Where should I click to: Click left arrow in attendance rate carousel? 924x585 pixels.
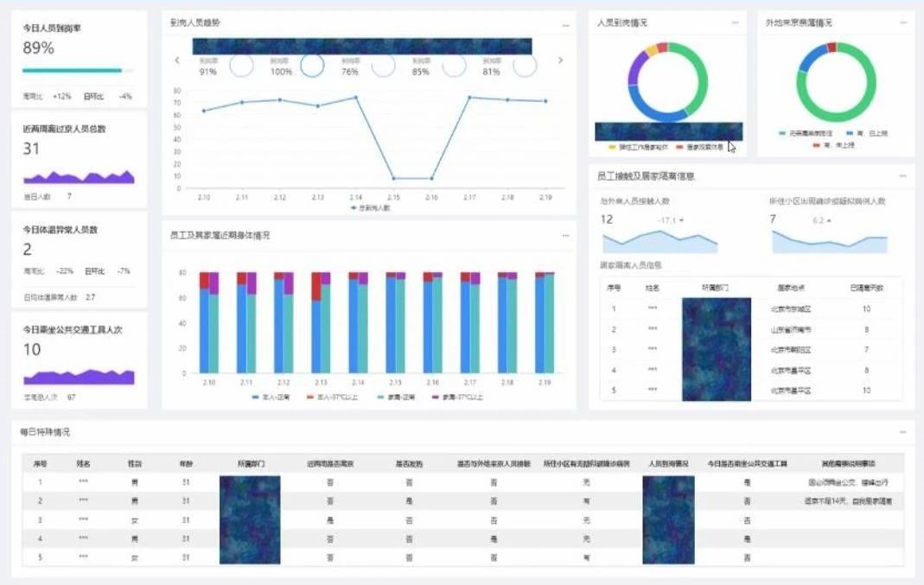pos(177,60)
